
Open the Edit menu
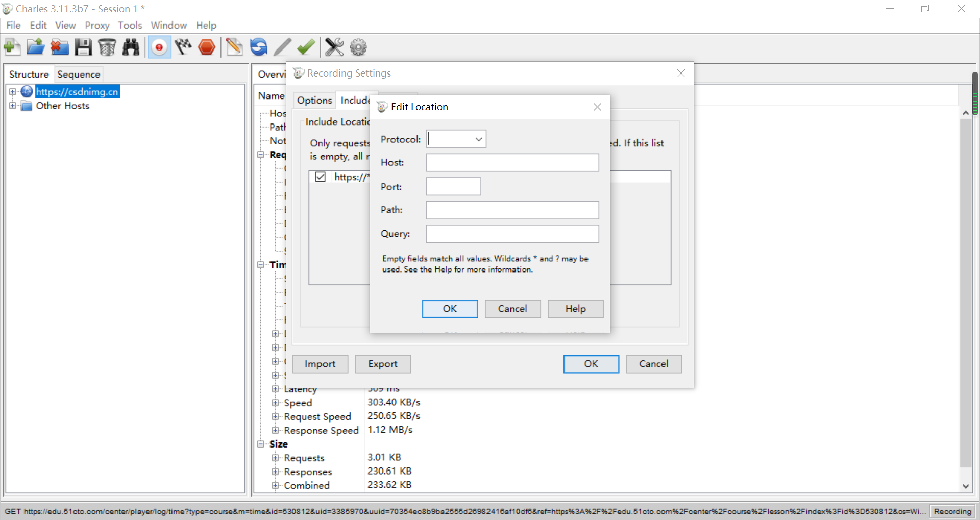(x=38, y=25)
